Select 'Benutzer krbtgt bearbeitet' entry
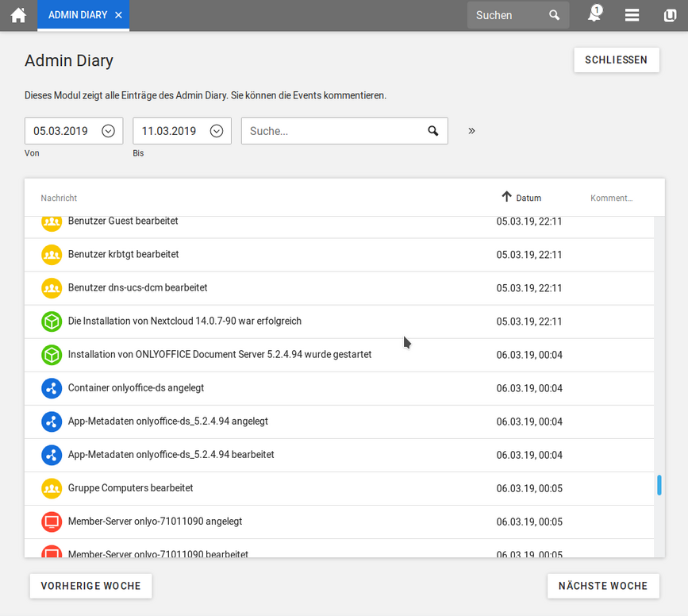 [123, 254]
